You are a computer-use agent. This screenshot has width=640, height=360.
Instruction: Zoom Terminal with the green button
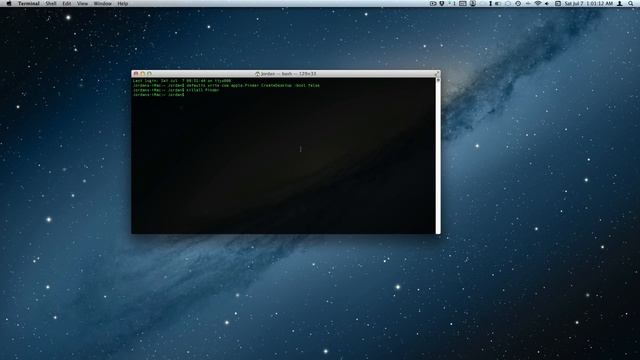coord(149,74)
